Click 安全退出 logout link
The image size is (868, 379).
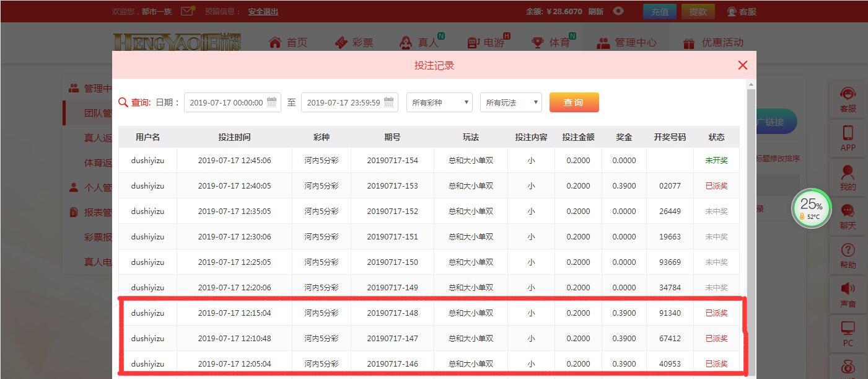coord(263,11)
